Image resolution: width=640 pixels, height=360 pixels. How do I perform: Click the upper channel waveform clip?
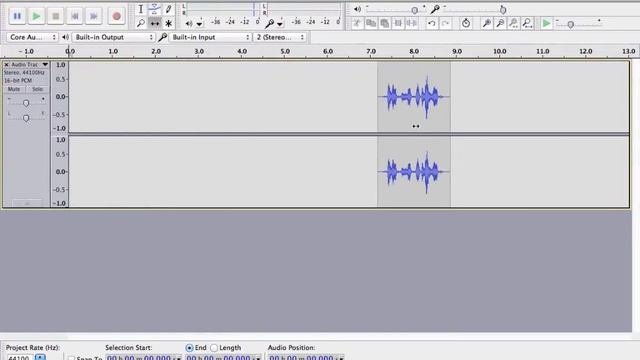tap(413, 97)
